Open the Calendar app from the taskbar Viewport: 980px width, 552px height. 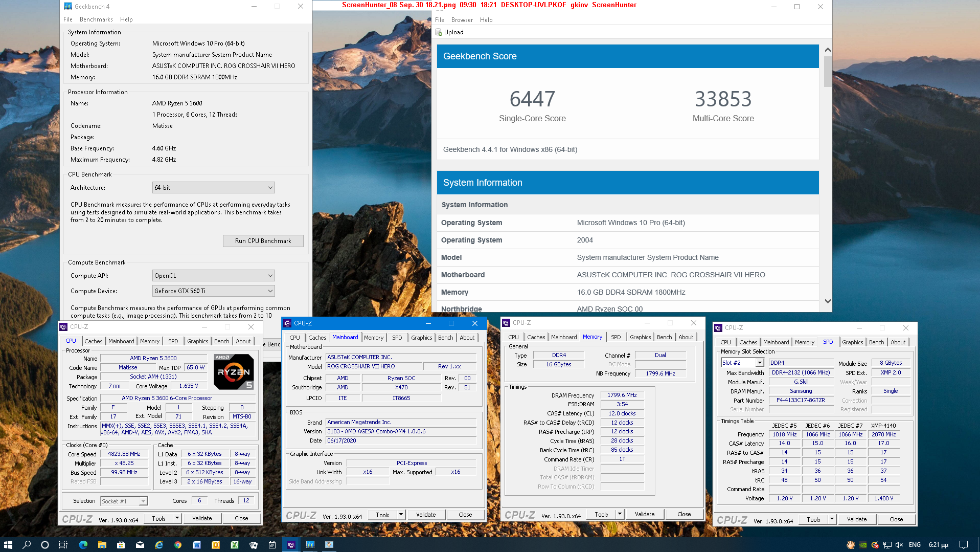272,545
